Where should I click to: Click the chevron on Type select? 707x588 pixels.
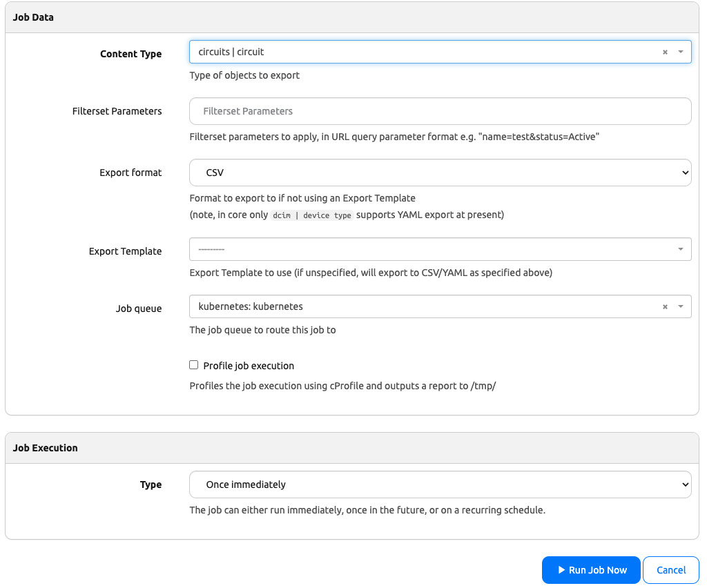click(684, 484)
